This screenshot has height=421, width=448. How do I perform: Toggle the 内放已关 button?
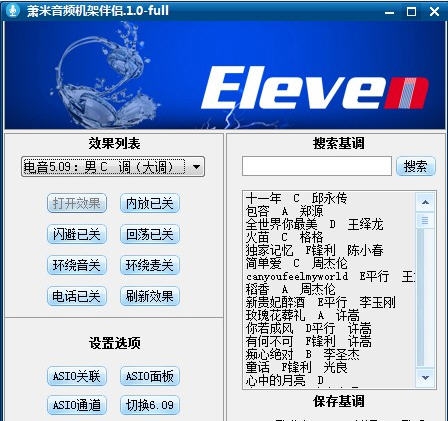point(150,203)
